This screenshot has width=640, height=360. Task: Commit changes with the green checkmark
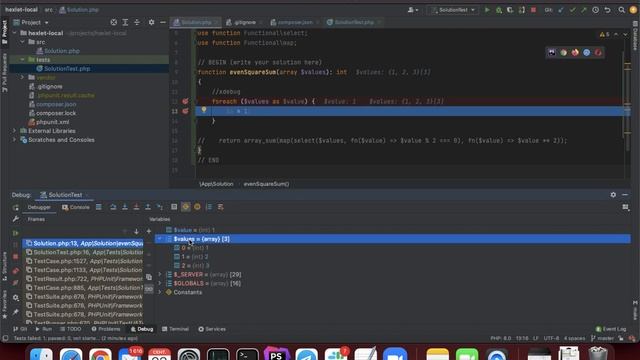click(x=572, y=10)
